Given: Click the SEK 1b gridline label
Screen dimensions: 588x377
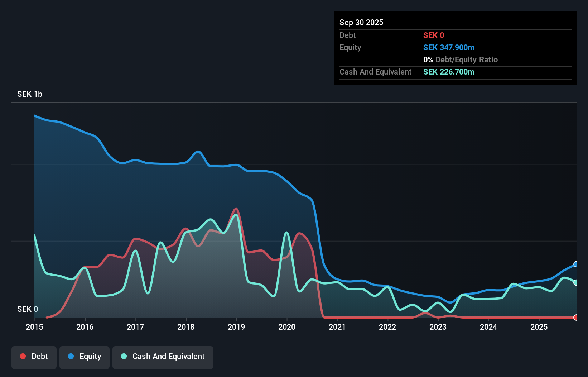Looking at the screenshot, I should (29, 94).
